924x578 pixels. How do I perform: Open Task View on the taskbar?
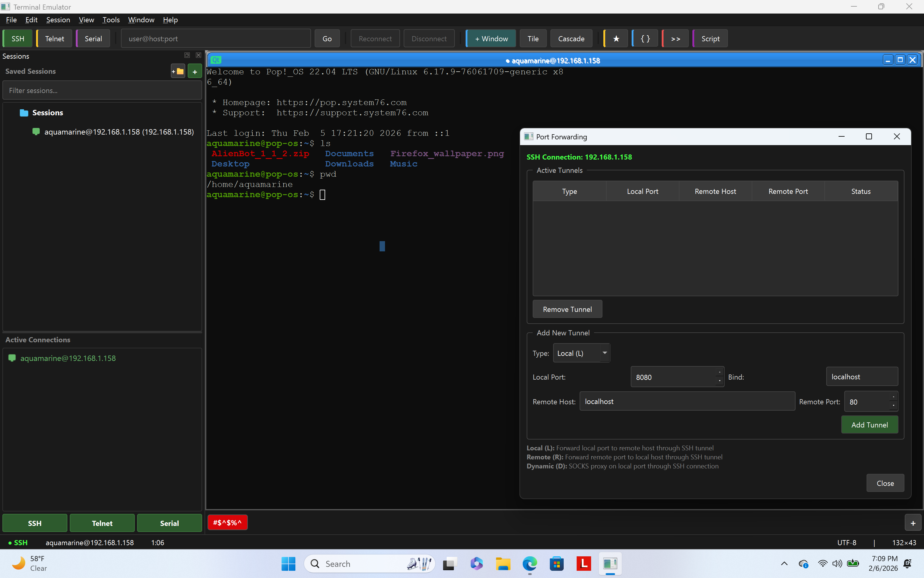(x=449, y=564)
